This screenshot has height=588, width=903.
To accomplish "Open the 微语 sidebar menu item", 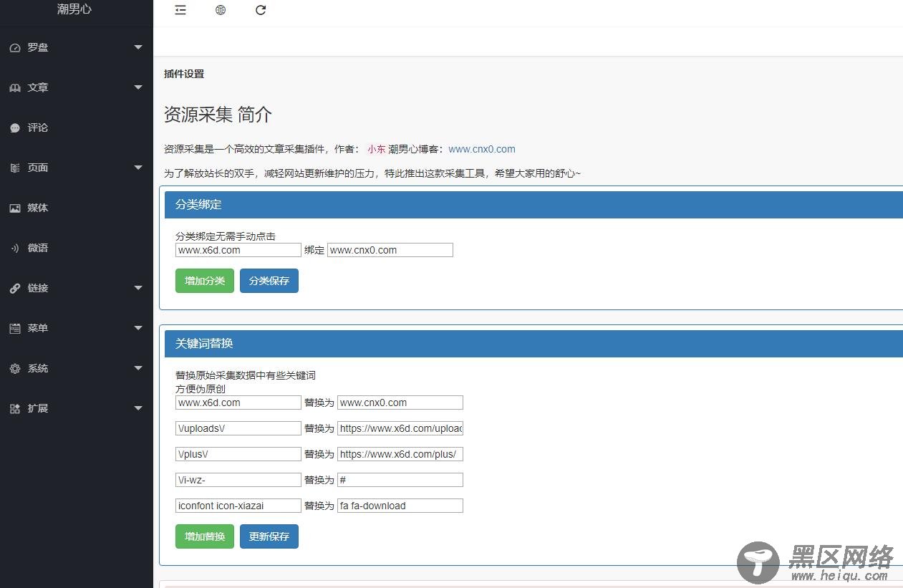I will point(38,249).
